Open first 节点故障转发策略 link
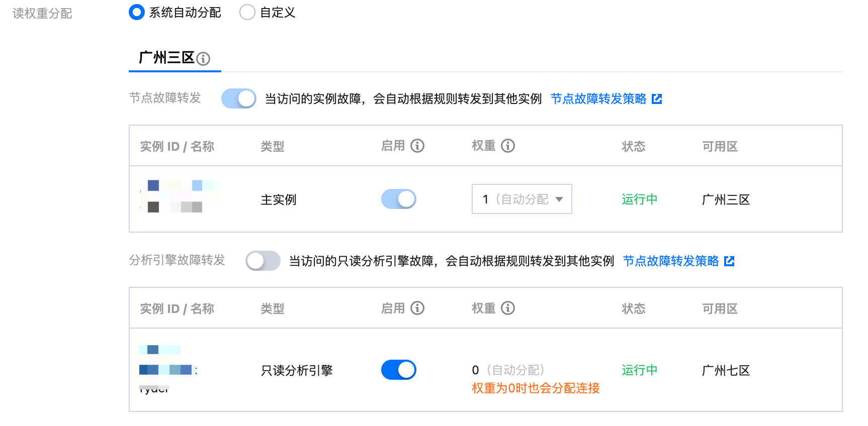The width and height of the screenshot is (868, 426). coord(598,99)
